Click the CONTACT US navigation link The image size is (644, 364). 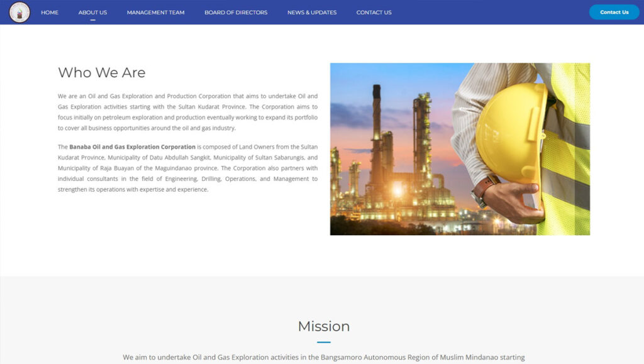coord(374,13)
